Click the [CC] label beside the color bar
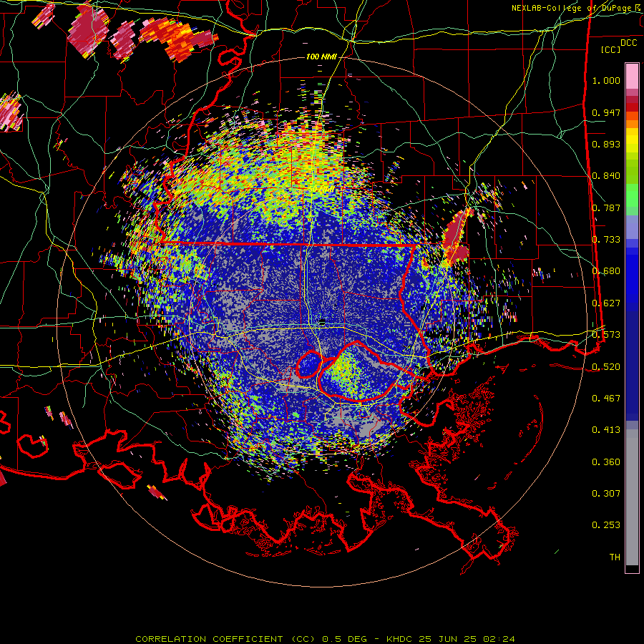This screenshot has width=644, height=644. [610, 49]
